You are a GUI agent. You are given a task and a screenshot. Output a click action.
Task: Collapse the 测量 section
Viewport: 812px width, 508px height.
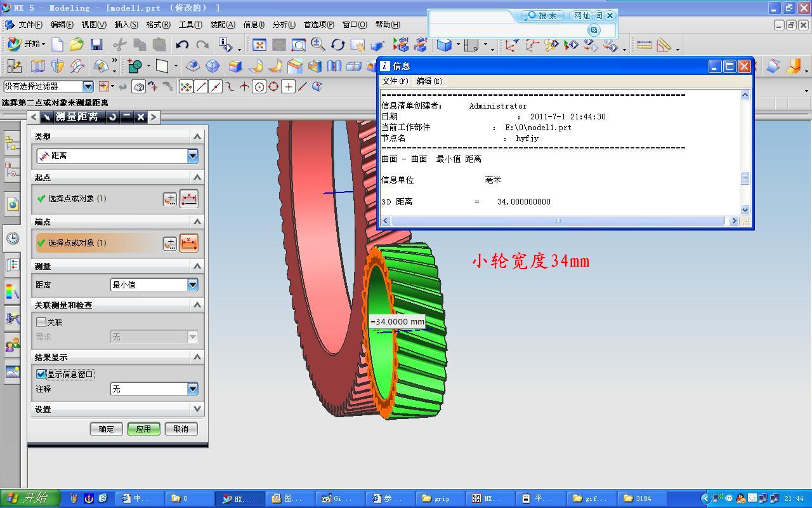197,266
